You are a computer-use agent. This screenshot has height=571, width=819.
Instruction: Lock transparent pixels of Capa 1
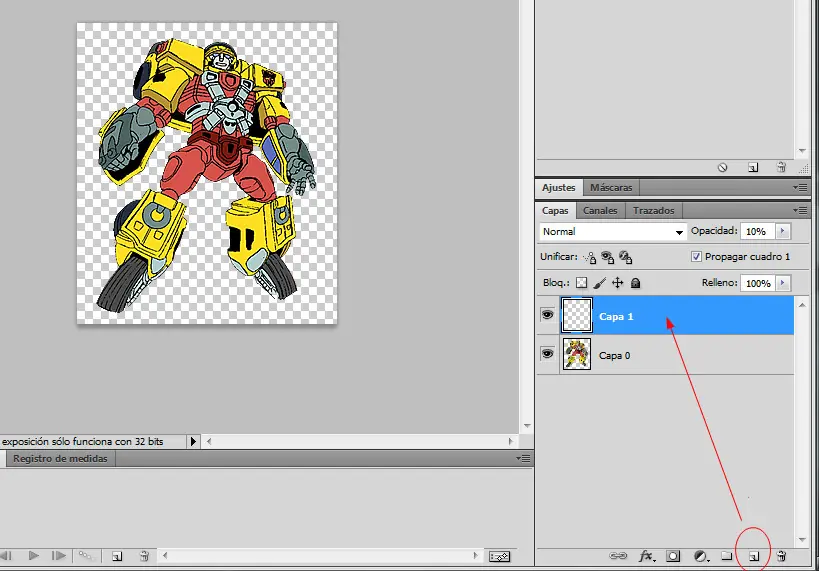coord(581,283)
